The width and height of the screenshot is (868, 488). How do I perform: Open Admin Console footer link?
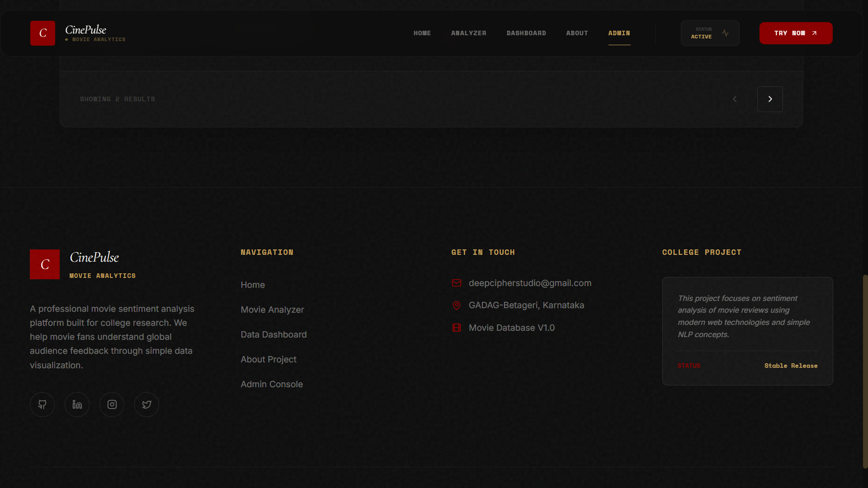pos(272,385)
